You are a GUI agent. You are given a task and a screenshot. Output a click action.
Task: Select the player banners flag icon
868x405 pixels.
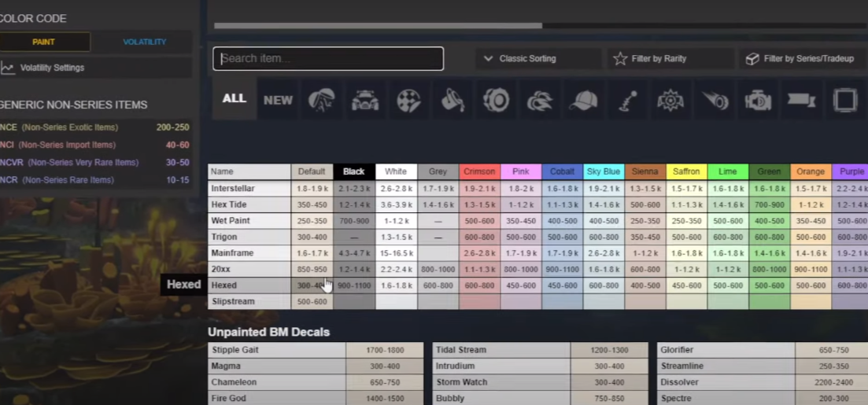802,100
